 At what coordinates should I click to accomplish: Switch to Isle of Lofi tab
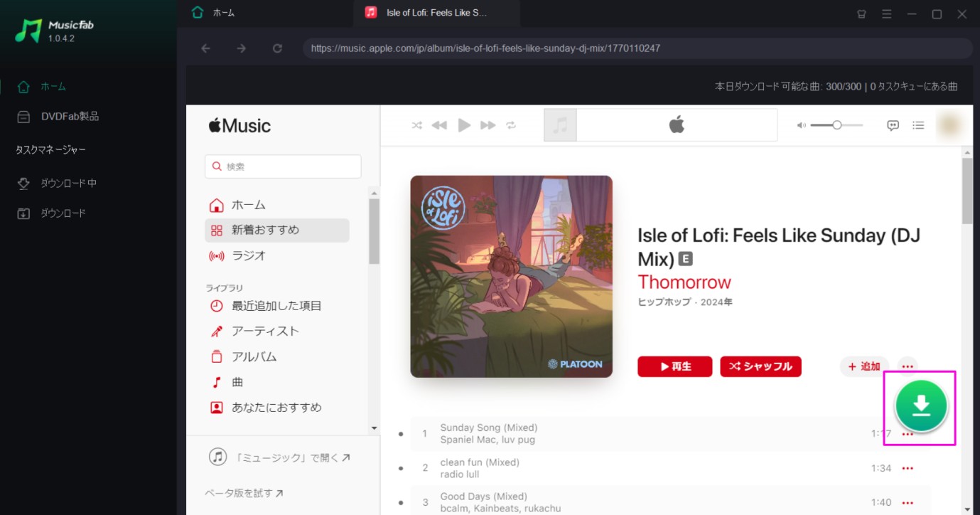pos(436,13)
